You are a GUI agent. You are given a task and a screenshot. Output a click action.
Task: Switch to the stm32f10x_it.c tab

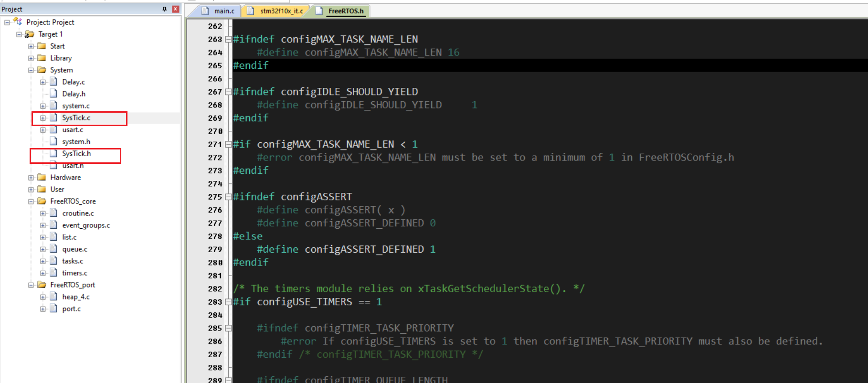click(276, 11)
